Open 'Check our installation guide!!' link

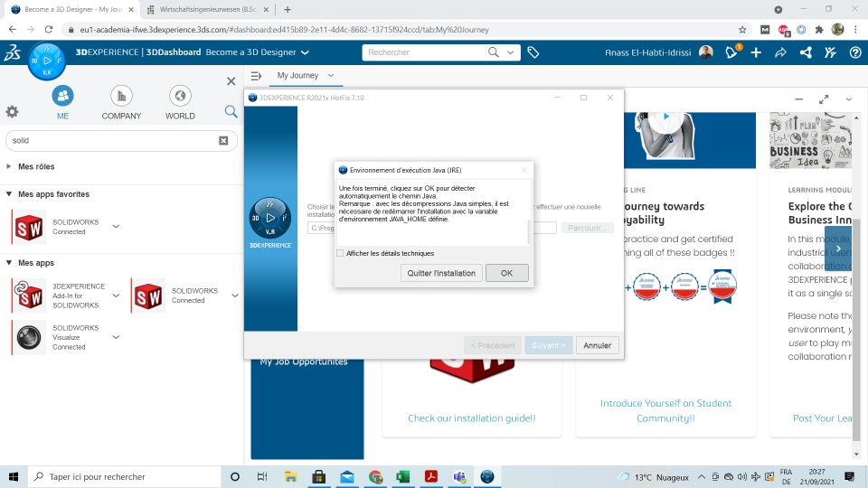tap(472, 418)
